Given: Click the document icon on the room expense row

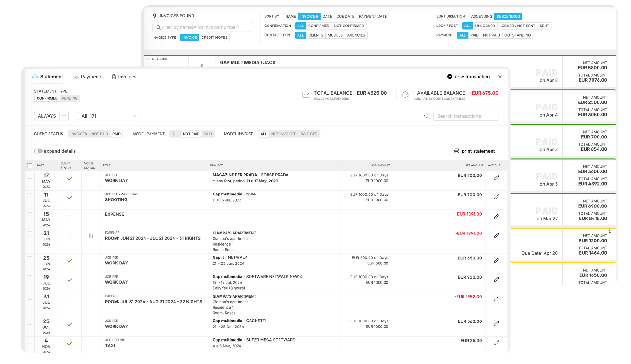Looking at the screenshot, I should tap(91, 235).
